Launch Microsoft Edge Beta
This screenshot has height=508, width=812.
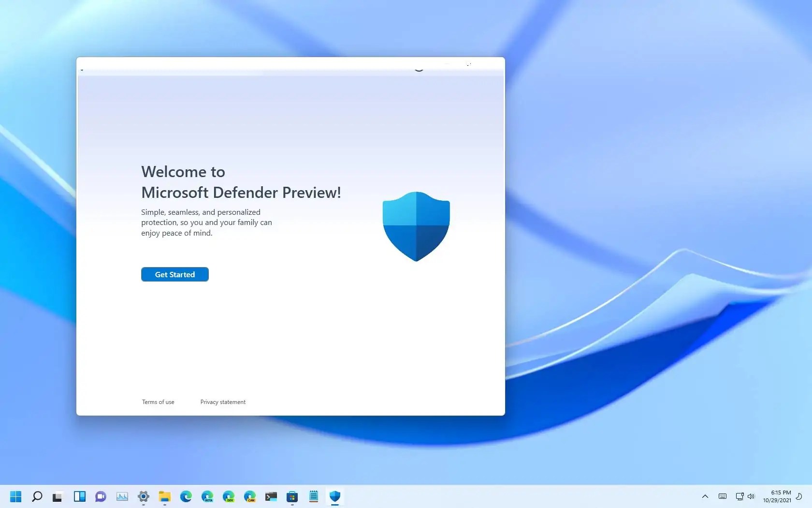[207, 496]
